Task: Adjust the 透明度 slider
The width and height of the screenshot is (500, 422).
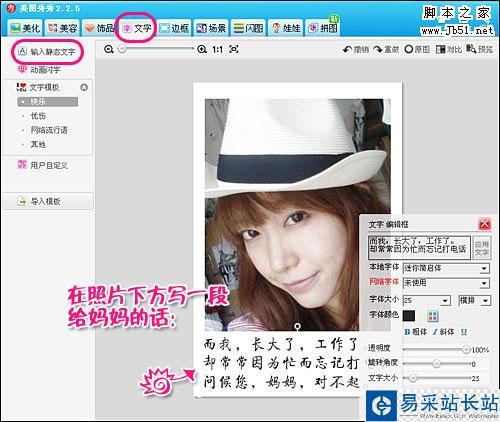Action: tap(466, 349)
